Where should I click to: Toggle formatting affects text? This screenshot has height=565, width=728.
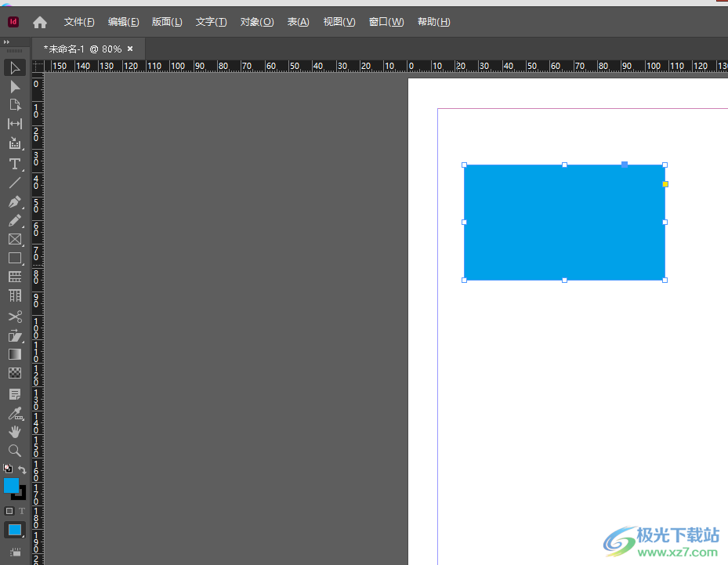22,511
